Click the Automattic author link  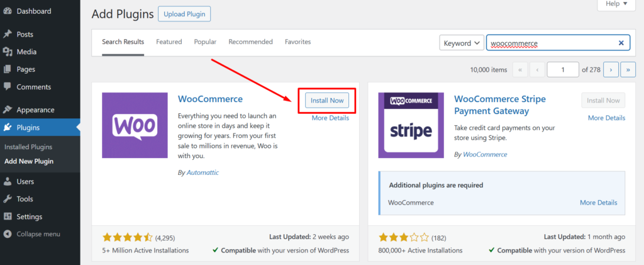coord(203,172)
